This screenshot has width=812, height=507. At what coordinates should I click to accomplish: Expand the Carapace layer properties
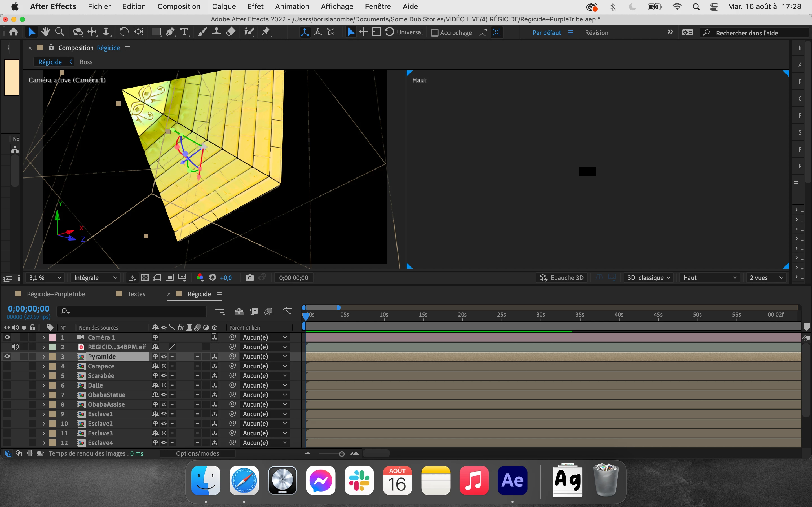pos(44,366)
